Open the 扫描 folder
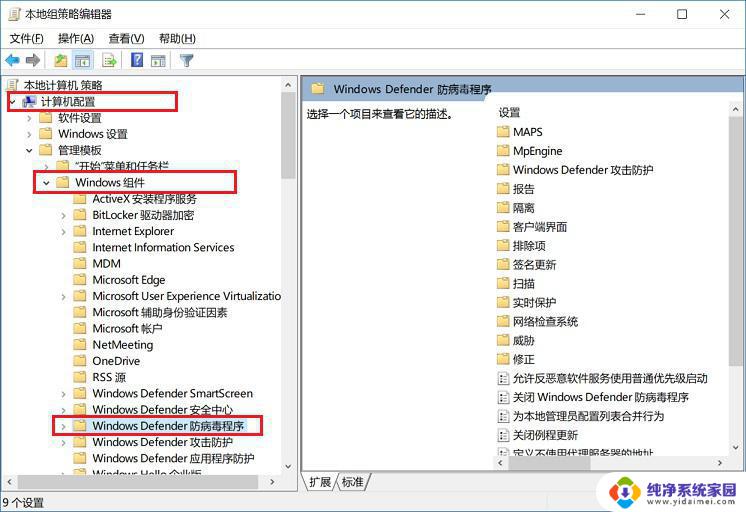746x512 pixels. [x=523, y=284]
